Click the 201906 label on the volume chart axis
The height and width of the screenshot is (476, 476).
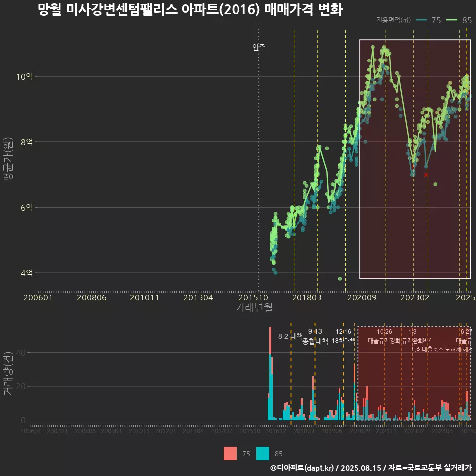[x=332, y=431]
